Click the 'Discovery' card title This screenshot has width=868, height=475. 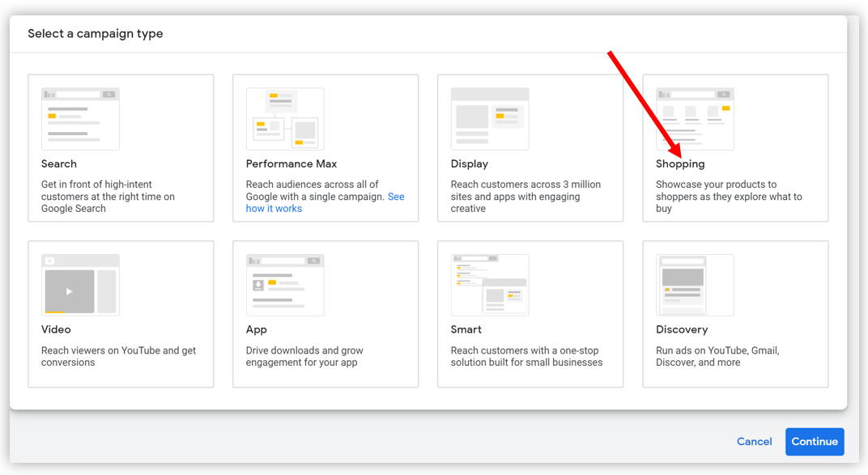(x=682, y=330)
